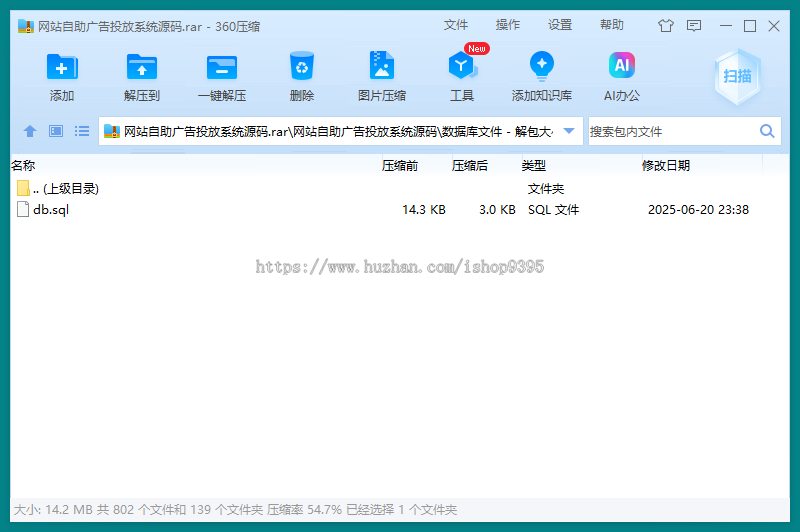800x532 pixels.
Task: Click the SQL 文件 type cell
Action: click(554, 210)
